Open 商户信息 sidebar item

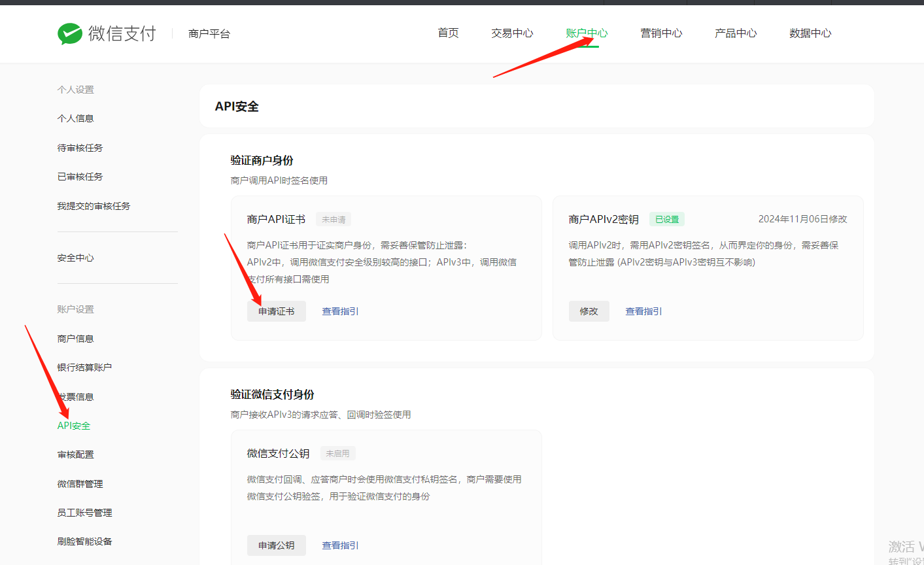point(75,339)
